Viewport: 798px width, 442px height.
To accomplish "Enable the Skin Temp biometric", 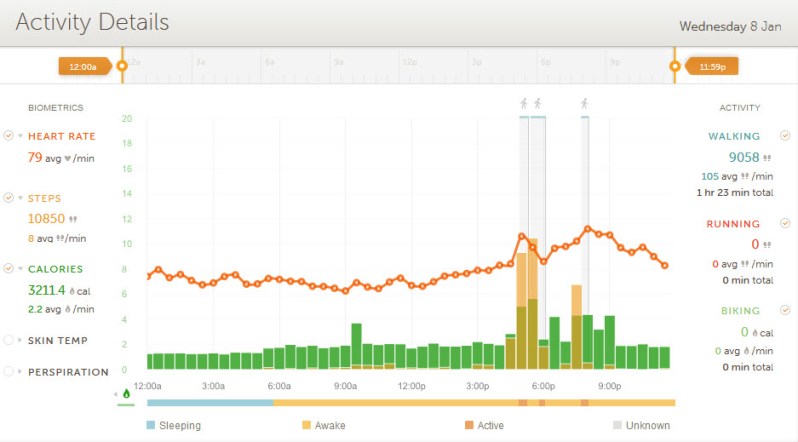I will click(9, 340).
